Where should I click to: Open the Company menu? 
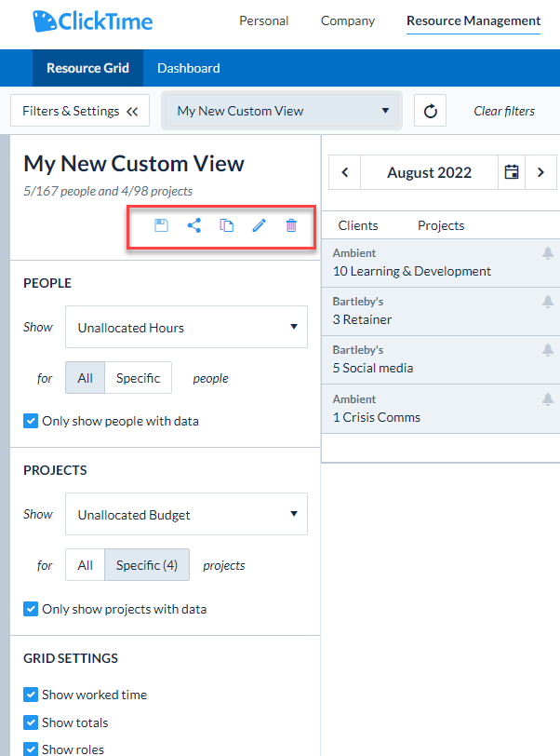click(x=348, y=20)
